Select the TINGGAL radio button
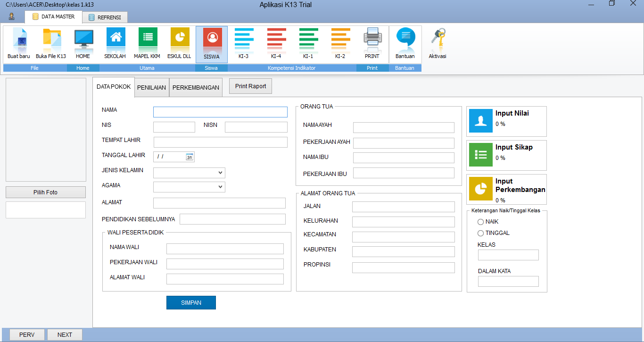The height and width of the screenshot is (342, 644). click(481, 233)
